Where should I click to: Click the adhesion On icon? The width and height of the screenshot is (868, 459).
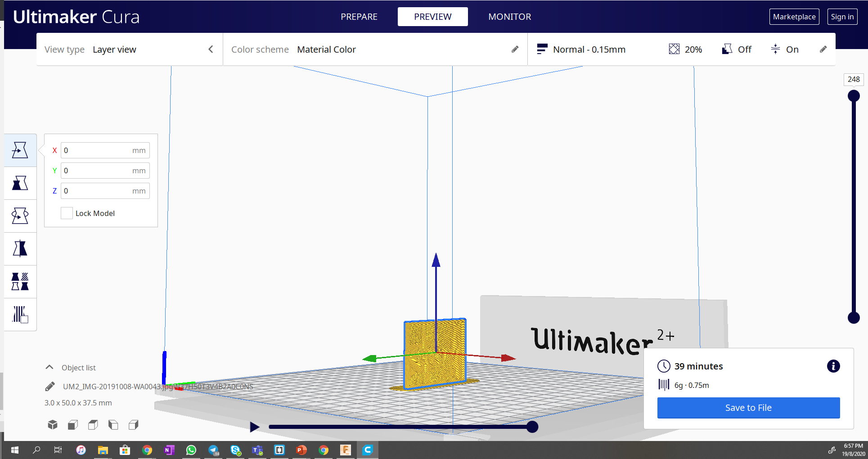(x=775, y=49)
